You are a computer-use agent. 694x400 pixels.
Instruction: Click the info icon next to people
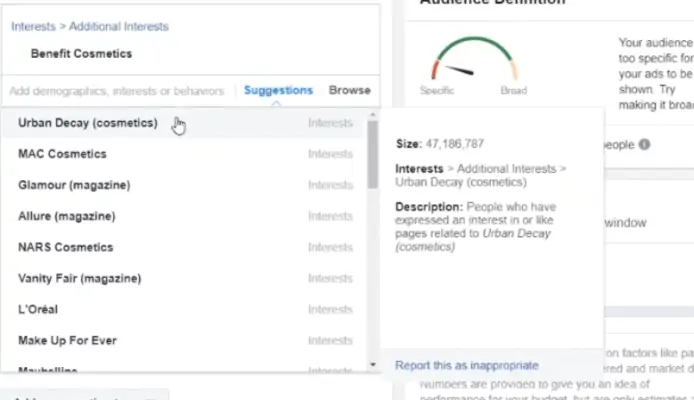click(x=644, y=145)
